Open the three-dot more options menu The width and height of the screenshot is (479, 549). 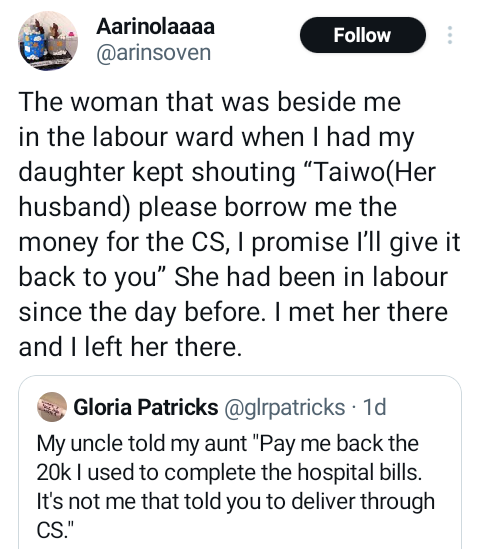[450, 35]
